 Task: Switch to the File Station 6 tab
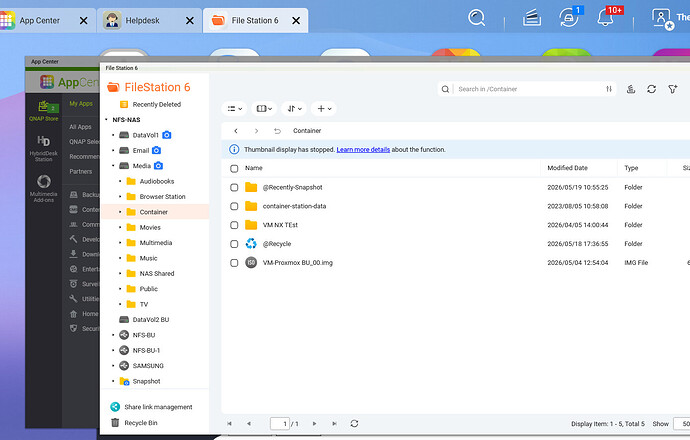tap(255, 21)
